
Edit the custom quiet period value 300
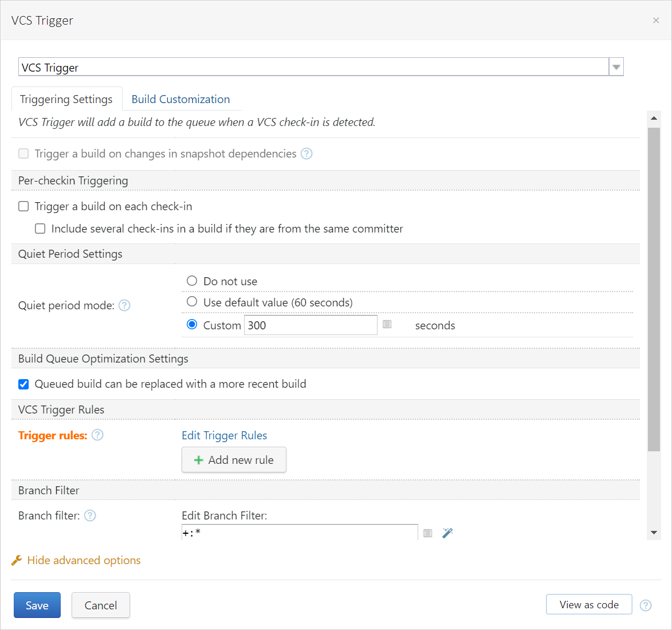[310, 324]
